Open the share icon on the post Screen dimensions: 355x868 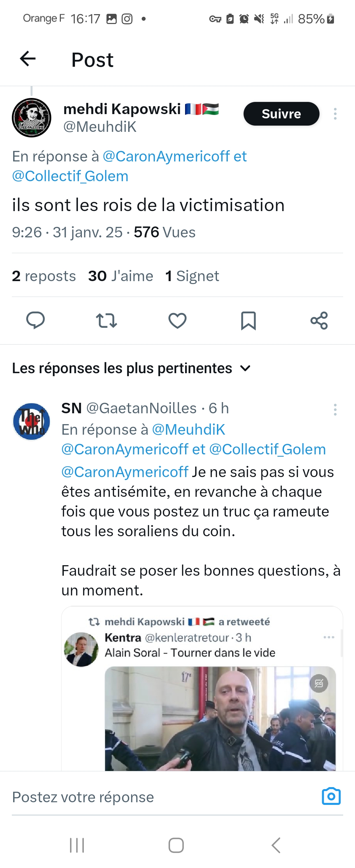[319, 320]
